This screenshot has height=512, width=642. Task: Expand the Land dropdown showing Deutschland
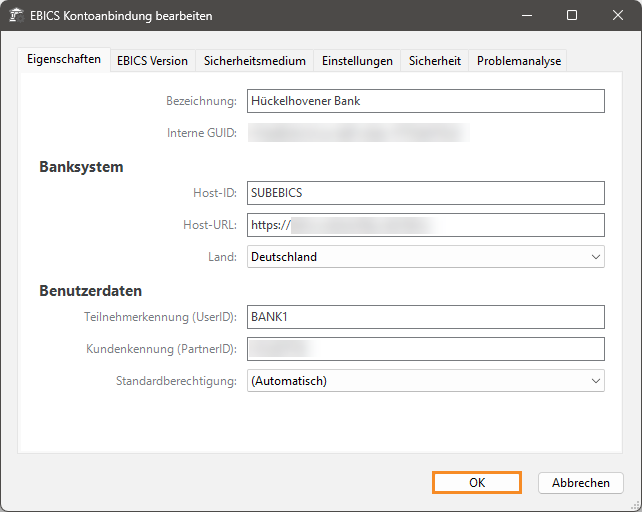[425, 257]
